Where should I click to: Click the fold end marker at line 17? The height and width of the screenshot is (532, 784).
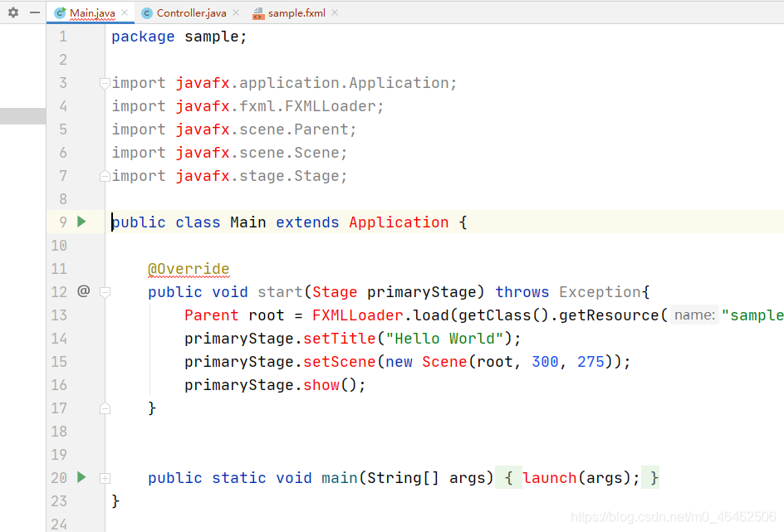point(105,408)
